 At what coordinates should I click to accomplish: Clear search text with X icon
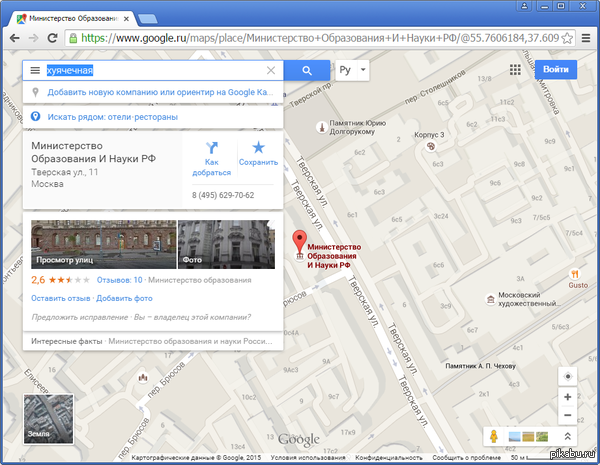click(271, 70)
